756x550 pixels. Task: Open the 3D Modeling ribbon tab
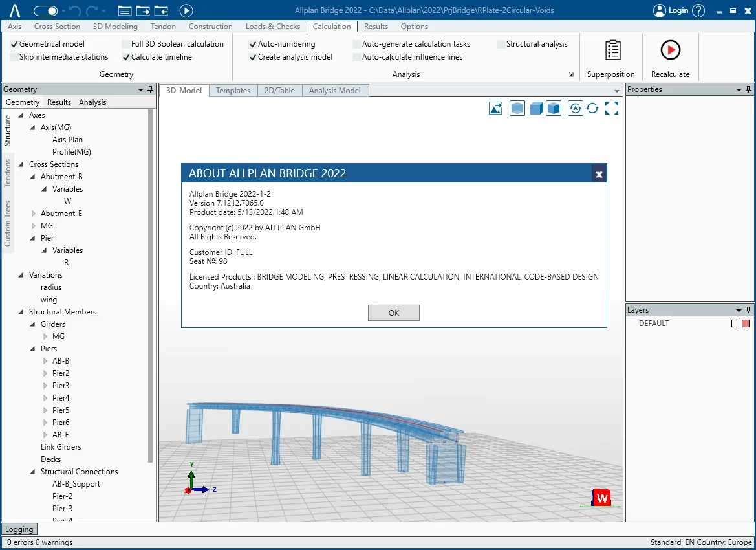click(x=115, y=27)
